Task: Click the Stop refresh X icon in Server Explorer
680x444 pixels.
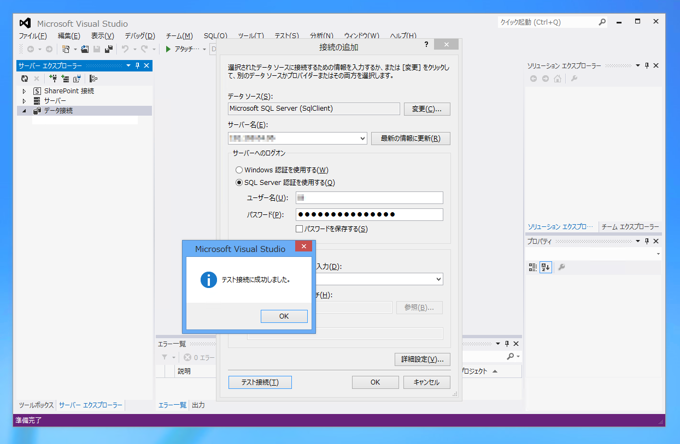Action: click(x=36, y=78)
